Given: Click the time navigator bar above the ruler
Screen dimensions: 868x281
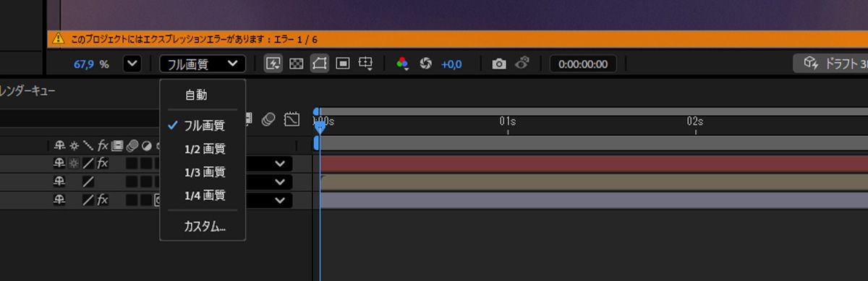Looking at the screenshot, I should (x=593, y=111).
